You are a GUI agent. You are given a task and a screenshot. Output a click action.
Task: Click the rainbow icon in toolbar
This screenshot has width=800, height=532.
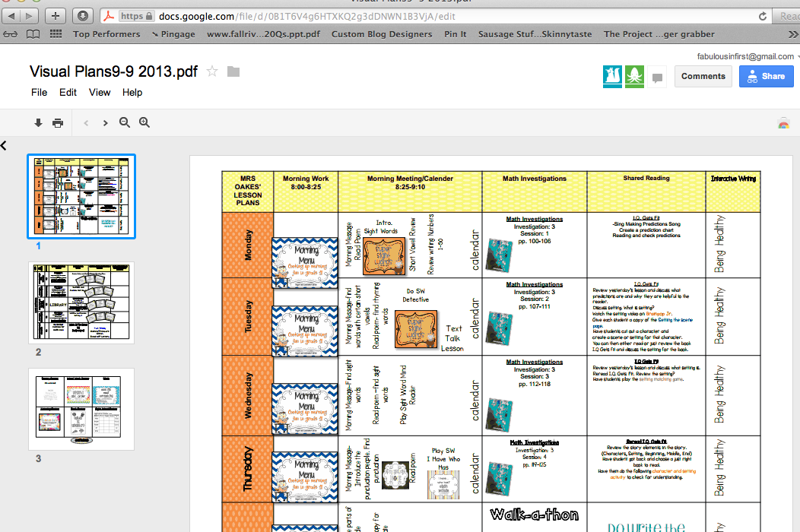pyautogui.click(x=784, y=123)
